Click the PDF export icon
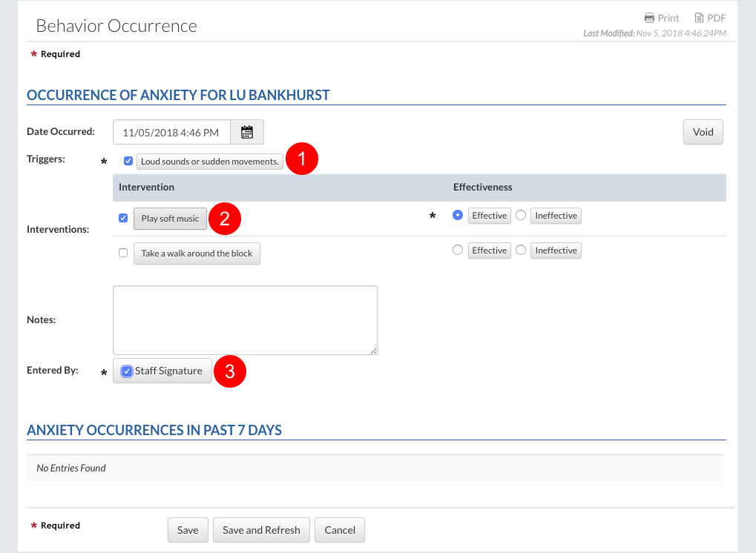The width and height of the screenshot is (756, 553). (x=699, y=18)
